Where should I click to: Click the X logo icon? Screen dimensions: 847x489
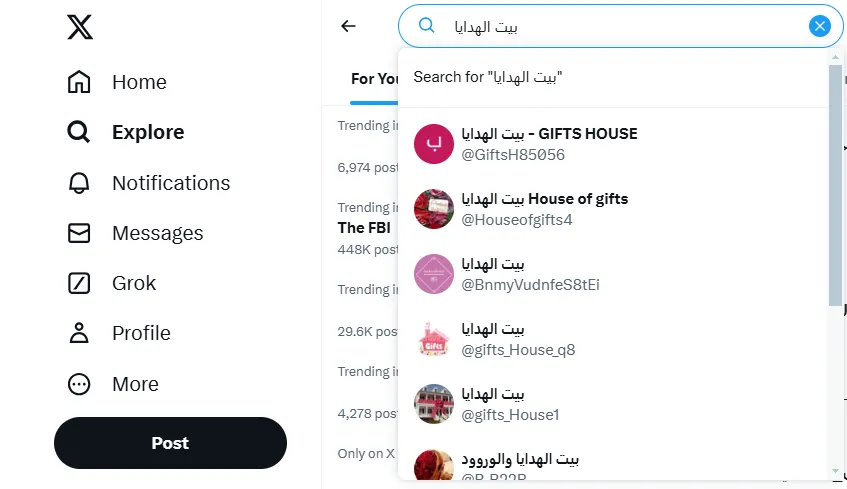(80, 27)
